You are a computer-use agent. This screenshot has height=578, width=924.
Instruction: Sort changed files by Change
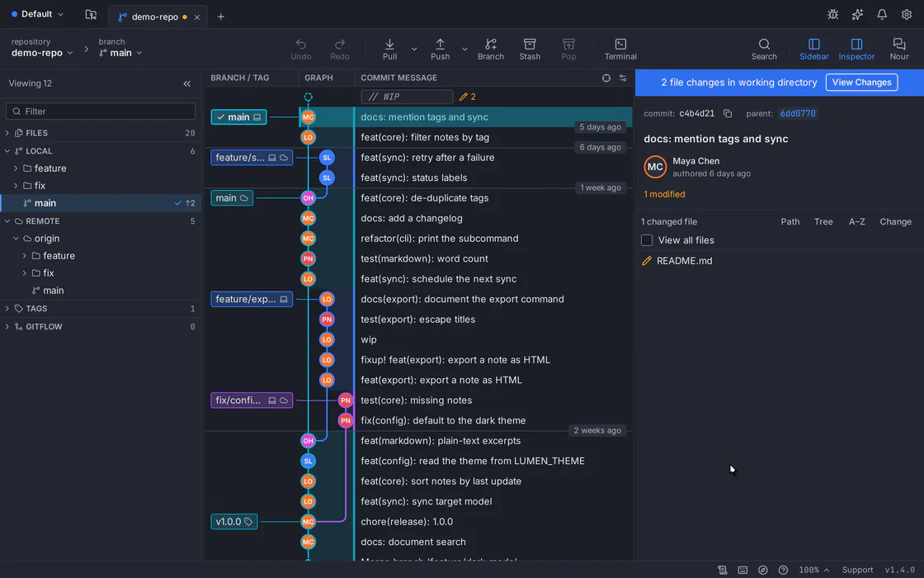click(x=895, y=222)
